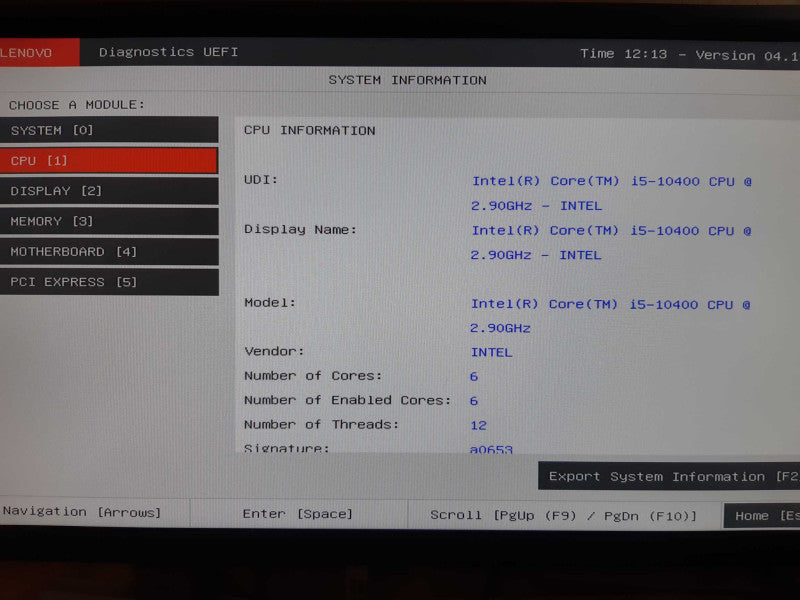The width and height of the screenshot is (800, 600).
Task: Click Navigation [Arrows] hint
Action: click(82, 512)
